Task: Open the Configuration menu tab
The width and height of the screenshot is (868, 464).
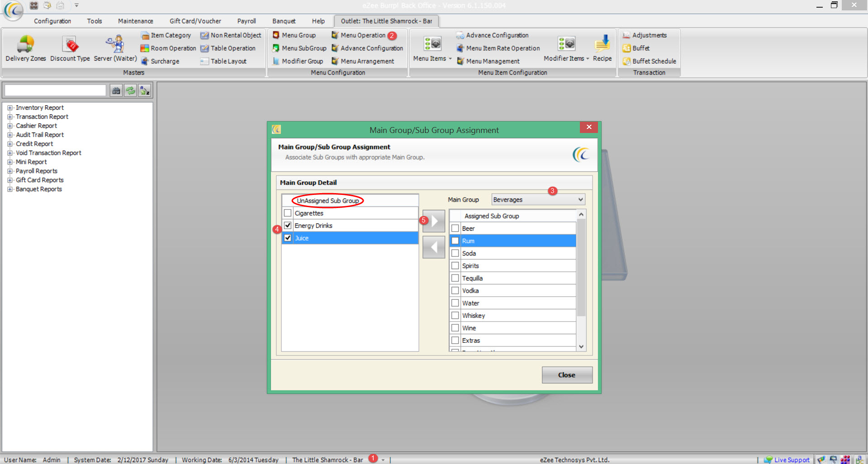Action: 52,21
